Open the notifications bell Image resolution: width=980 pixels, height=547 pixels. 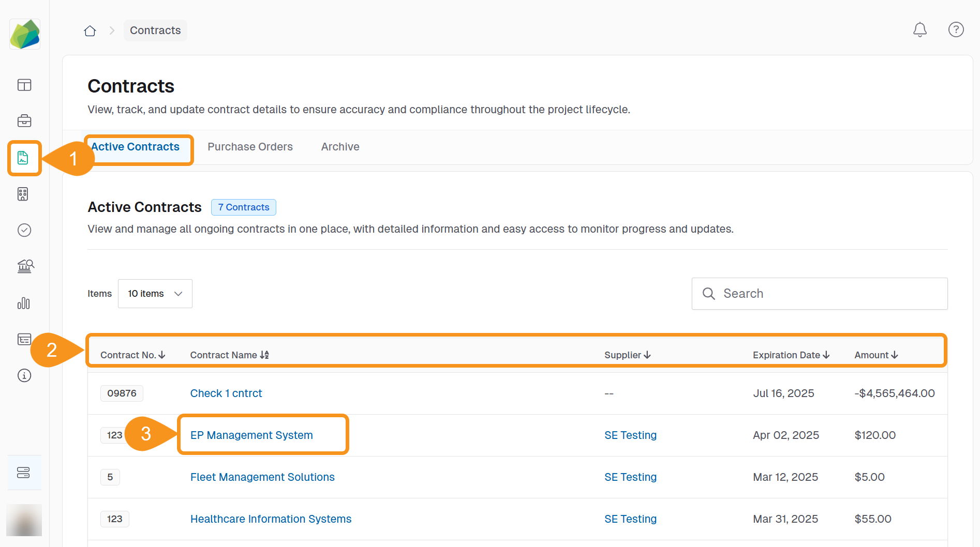tap(919, 30)
